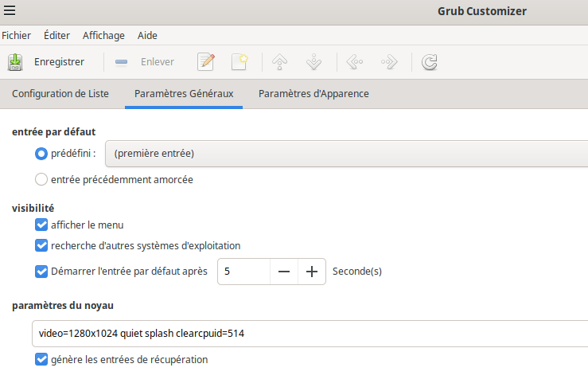Image resolution: width=588 pixels, height=391 pixels.
Task: Select entrée précédemment amorcée radio option
Action: pos(41,179)
